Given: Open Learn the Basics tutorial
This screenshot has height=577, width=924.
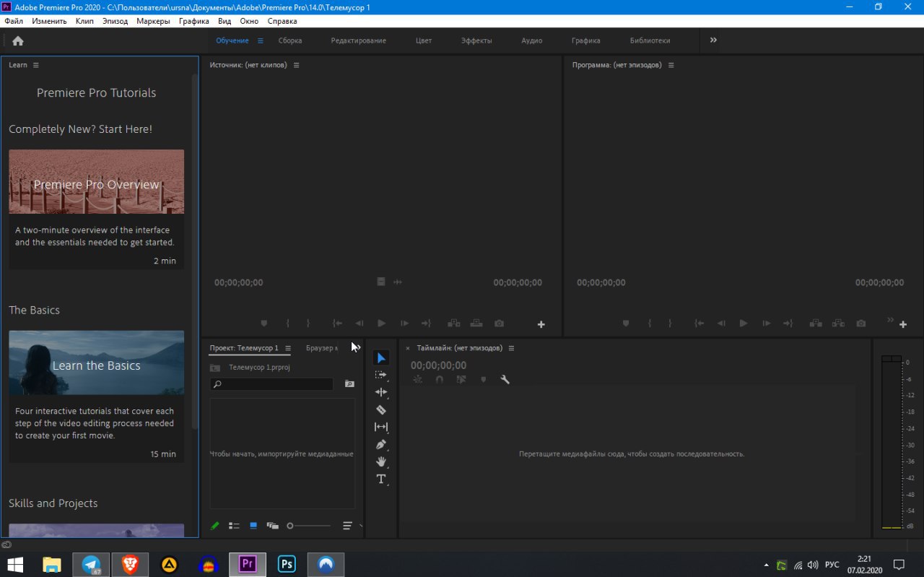Looking at the screenshot, I should click(x=96, y=396).
